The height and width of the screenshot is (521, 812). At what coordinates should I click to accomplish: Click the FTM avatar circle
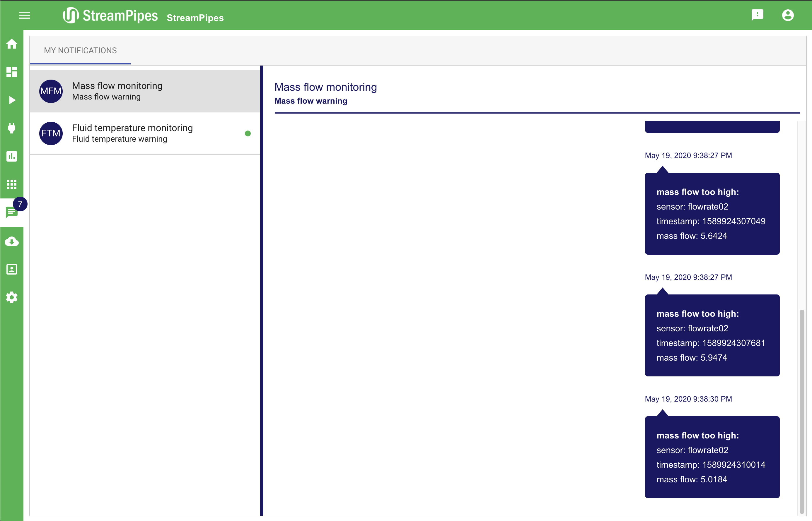(x=51, y=133)
